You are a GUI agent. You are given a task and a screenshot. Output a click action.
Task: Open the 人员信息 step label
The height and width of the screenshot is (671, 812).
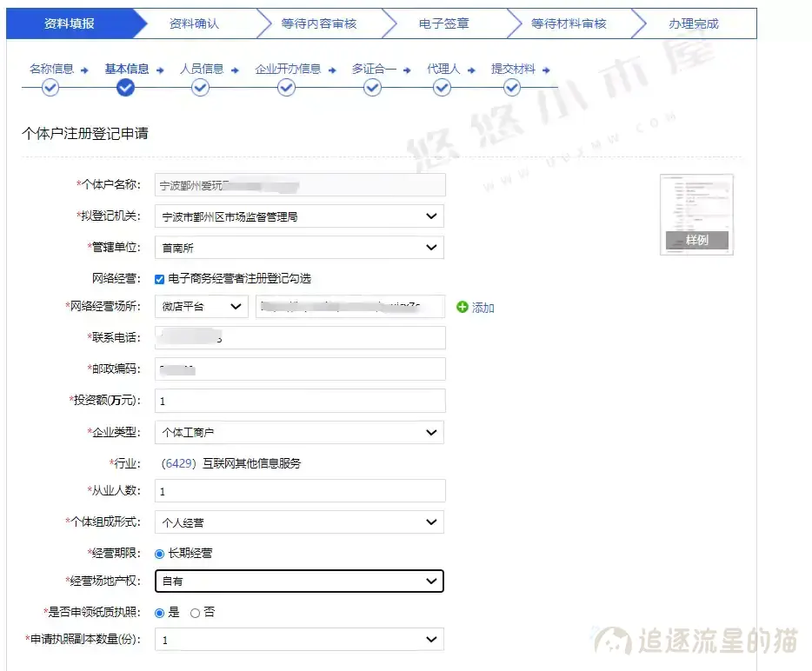click(x=202, y=69)
